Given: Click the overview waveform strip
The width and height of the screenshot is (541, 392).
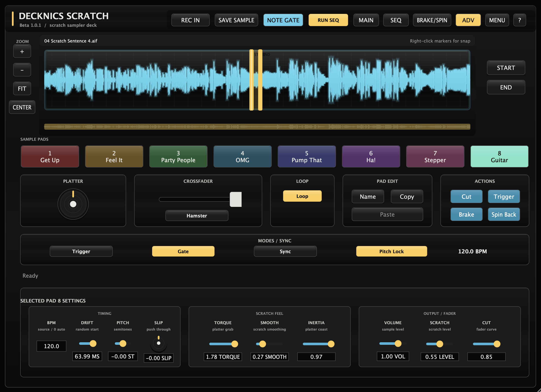Looking at the screenshot, I should (x=257, y=127).
